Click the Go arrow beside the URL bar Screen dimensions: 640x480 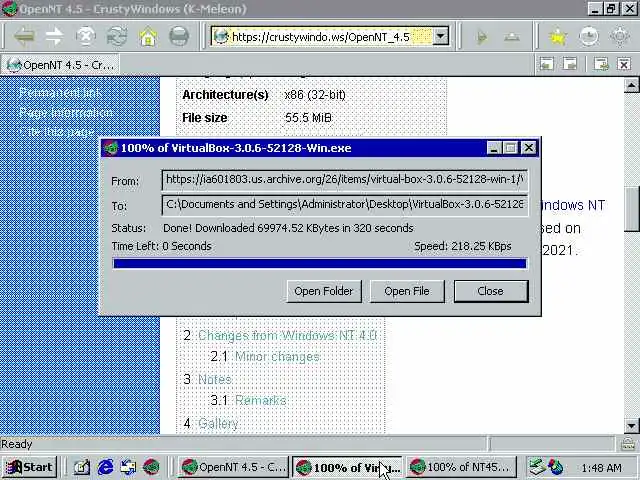(x=482, y=37)
